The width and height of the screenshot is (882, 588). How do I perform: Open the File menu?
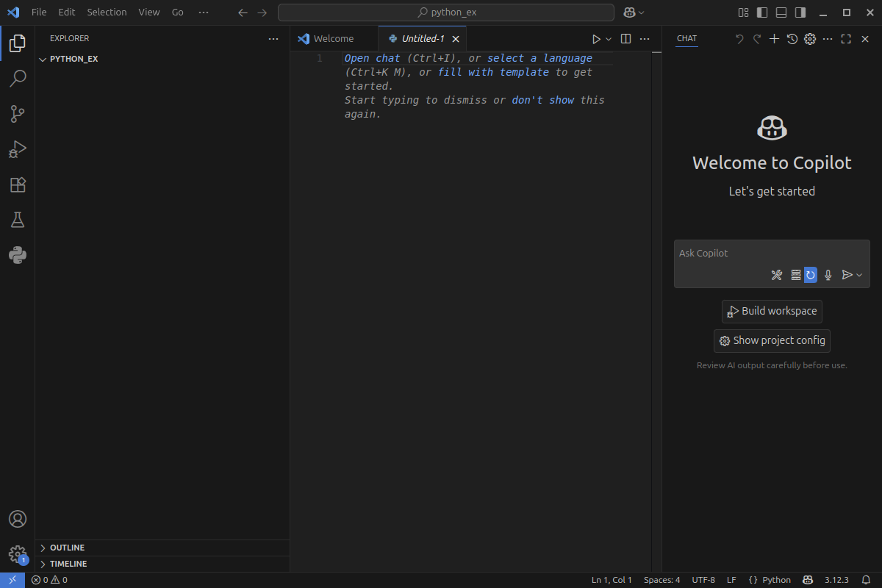pos(39,12)
